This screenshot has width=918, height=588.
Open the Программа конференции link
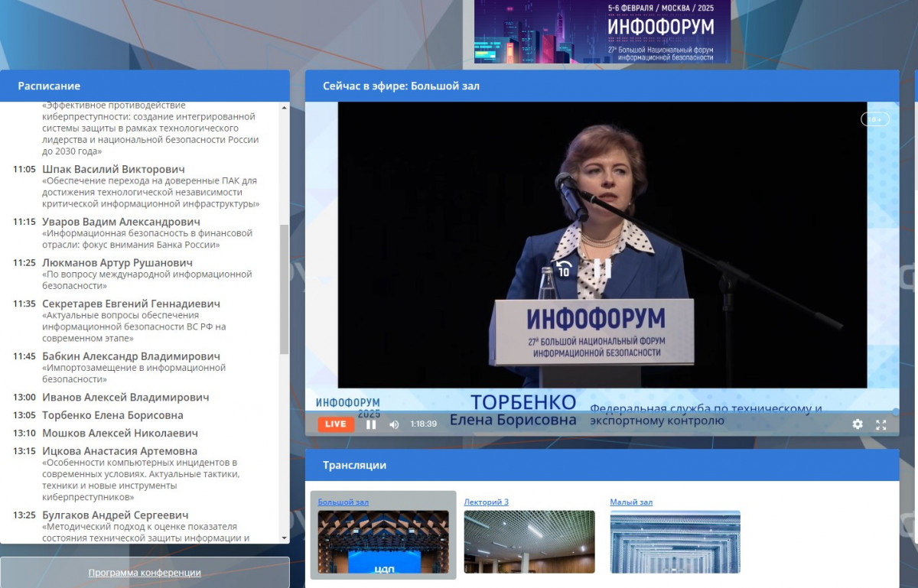pos(145,573)
